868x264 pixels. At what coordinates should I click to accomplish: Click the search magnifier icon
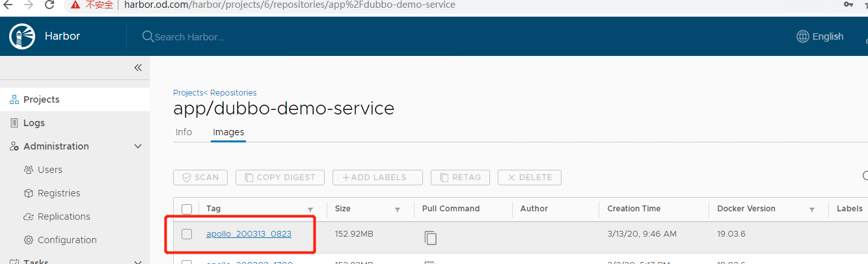click(148, 36)
